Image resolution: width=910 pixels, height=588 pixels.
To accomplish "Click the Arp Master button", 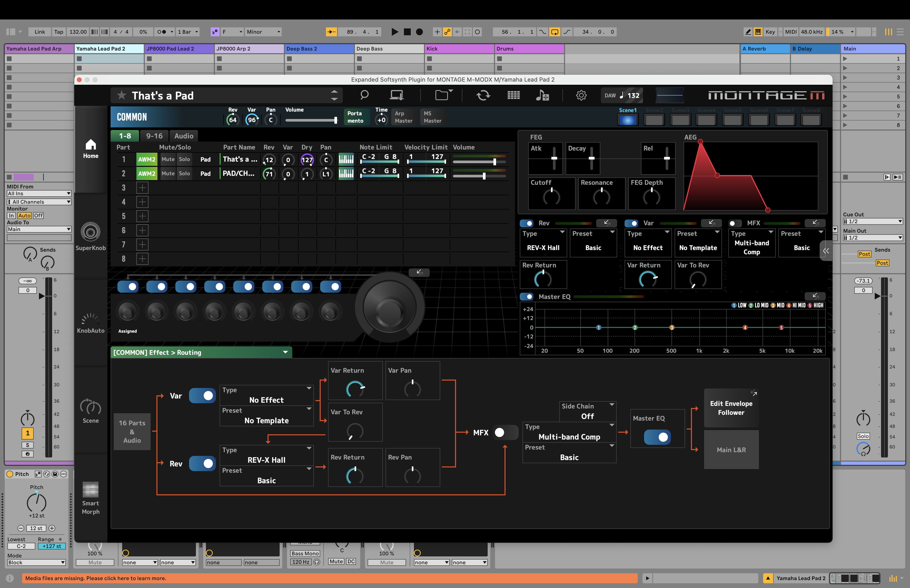I will pyautogui.click(x=404, y=116).
